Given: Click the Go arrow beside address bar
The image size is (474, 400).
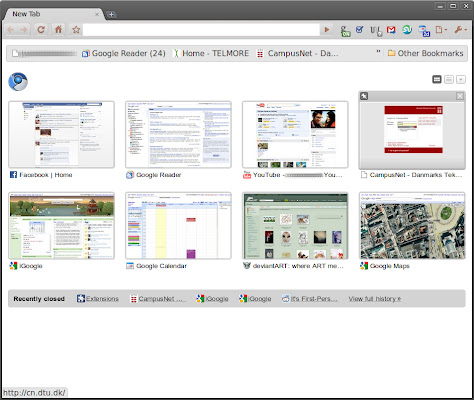Looking at the screenshot, I should (327, 30).
